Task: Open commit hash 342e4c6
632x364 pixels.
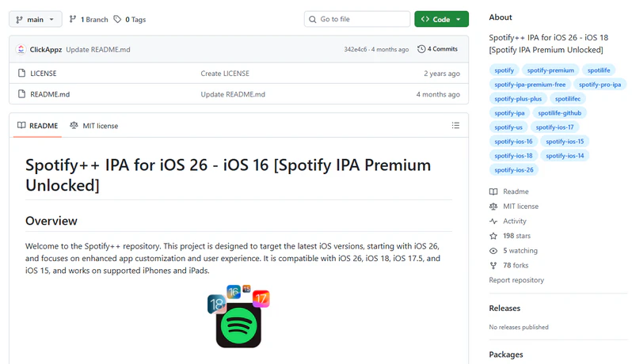Action: coord(355,49)
